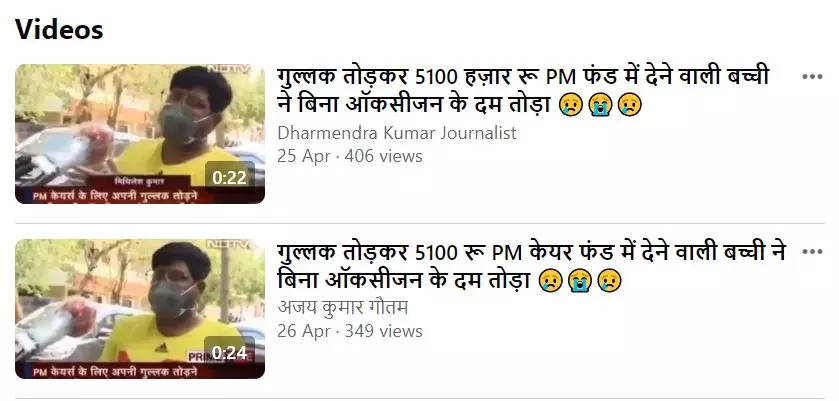Click the 0:24 duration badge

click(x=229, y=352)
